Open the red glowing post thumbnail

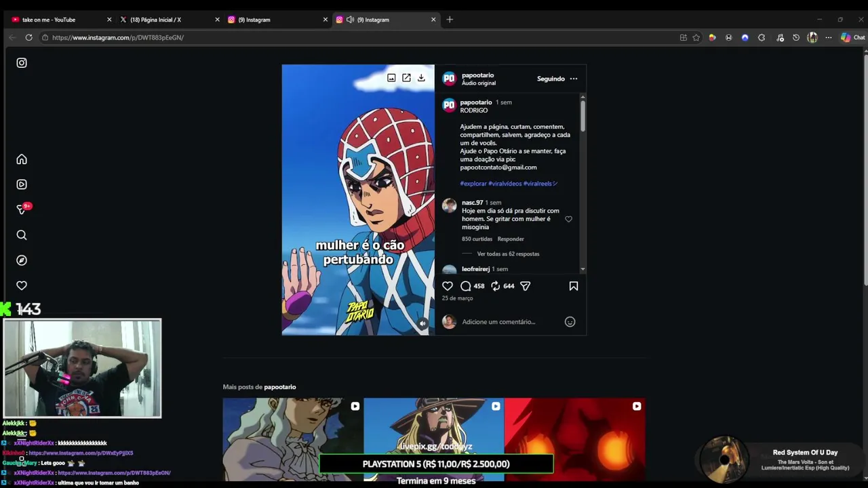coord(575,439)
